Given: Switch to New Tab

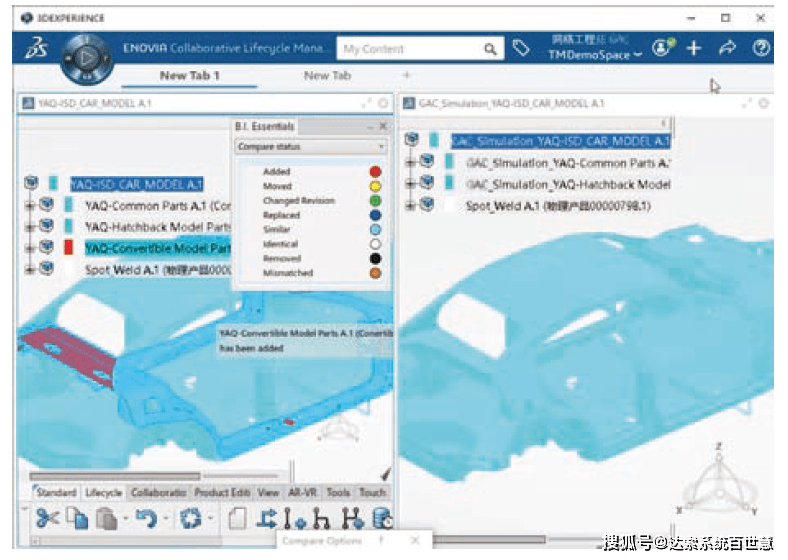Looking at the screenshot, I should click(327, 75).
